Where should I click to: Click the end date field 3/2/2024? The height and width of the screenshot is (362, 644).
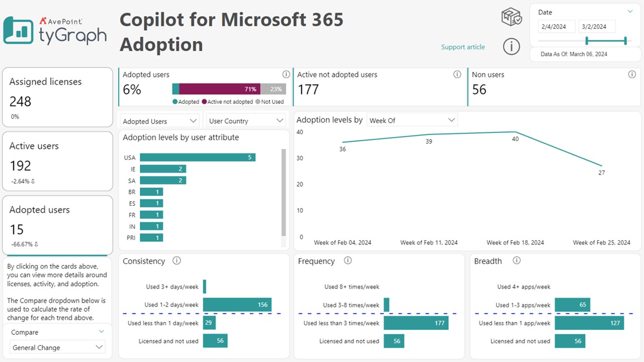(x=597, y=26)
